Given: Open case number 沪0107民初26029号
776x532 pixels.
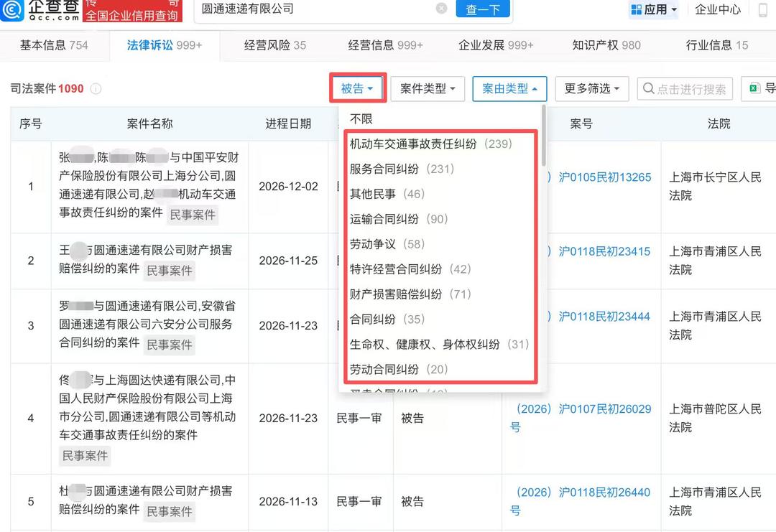Looking at the screenshot, I should 580,418.
